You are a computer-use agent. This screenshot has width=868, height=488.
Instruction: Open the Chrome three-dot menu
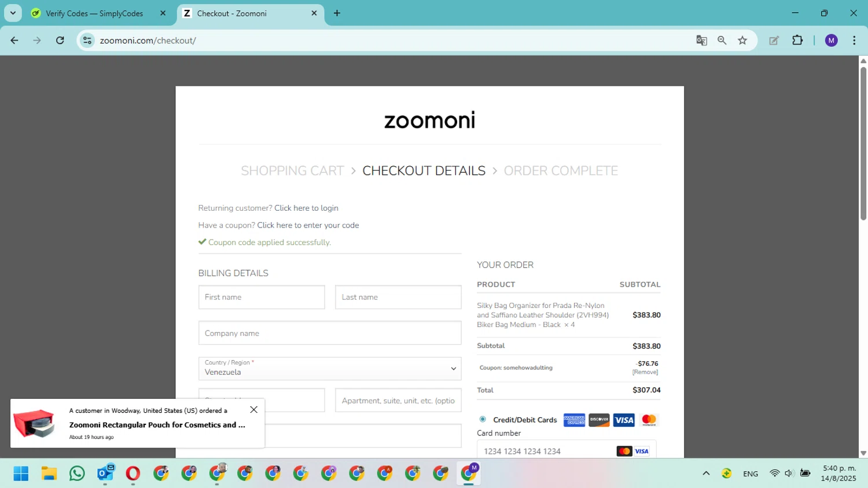tap(854, 41)
